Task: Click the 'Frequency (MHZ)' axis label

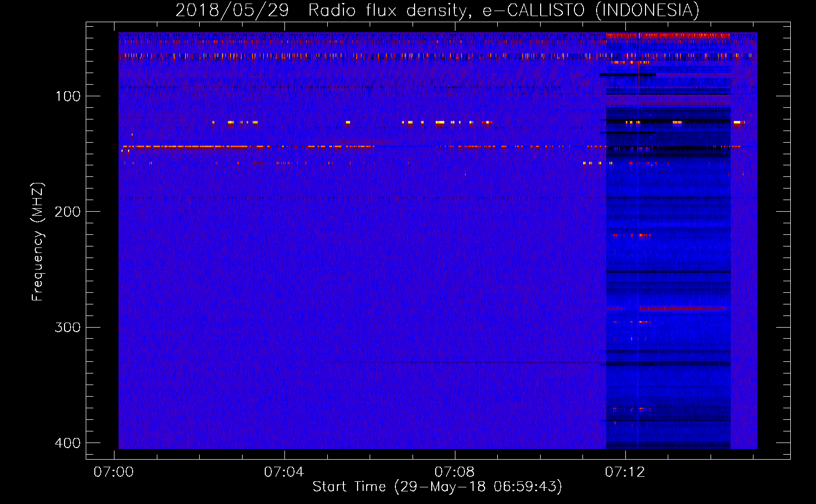Action: 38,242
